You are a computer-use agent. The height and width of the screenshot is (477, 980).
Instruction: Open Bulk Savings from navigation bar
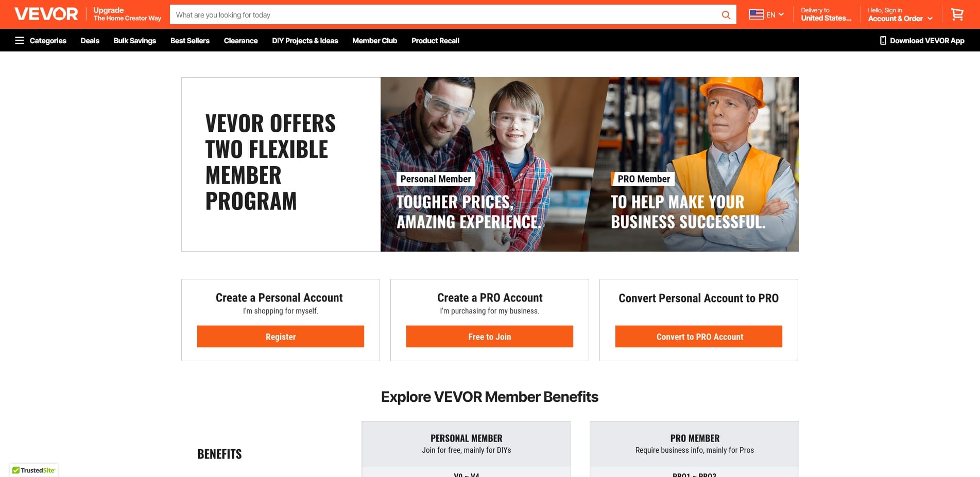point(134,41)
